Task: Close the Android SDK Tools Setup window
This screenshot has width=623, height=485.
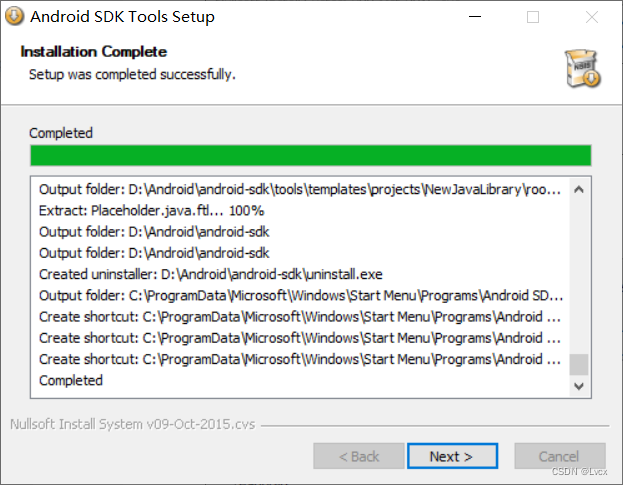Action: (x=591, y=17)
